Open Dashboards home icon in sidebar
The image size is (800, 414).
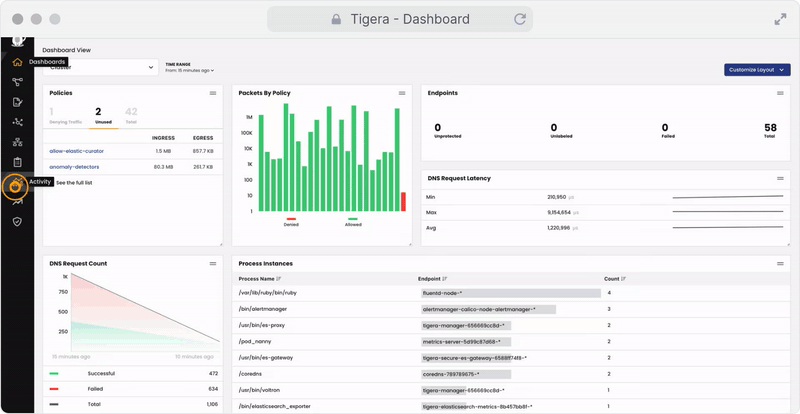(x=17, y=62)
